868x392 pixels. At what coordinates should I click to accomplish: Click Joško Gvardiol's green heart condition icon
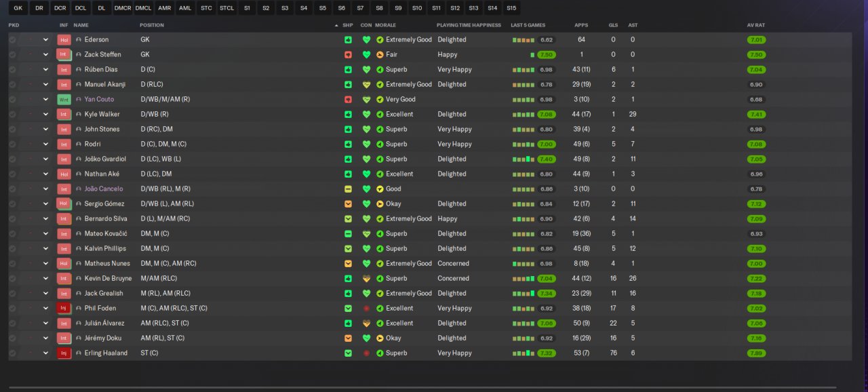[x=366, y=159]
